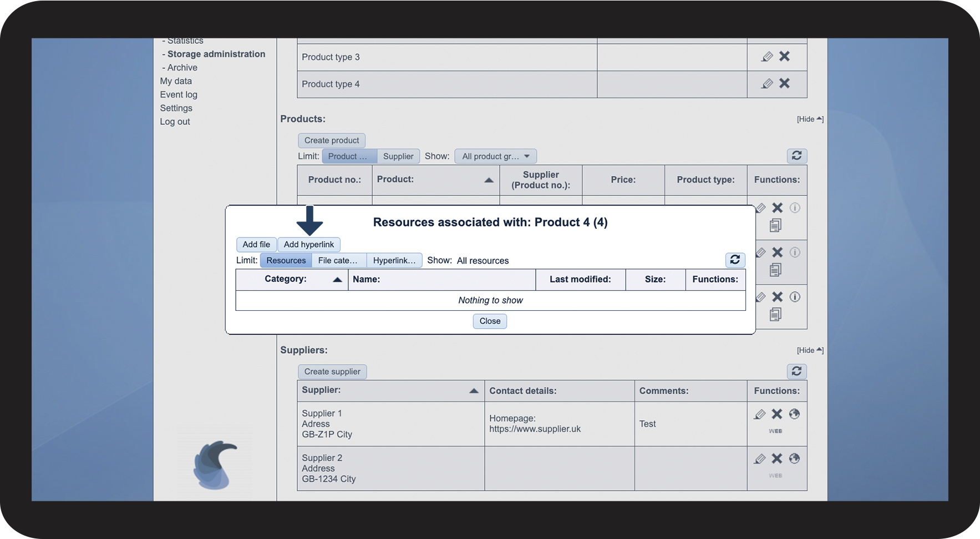Click the Nothing to show message
Screen dimensions: 980x539
click(x=490, y=300)
